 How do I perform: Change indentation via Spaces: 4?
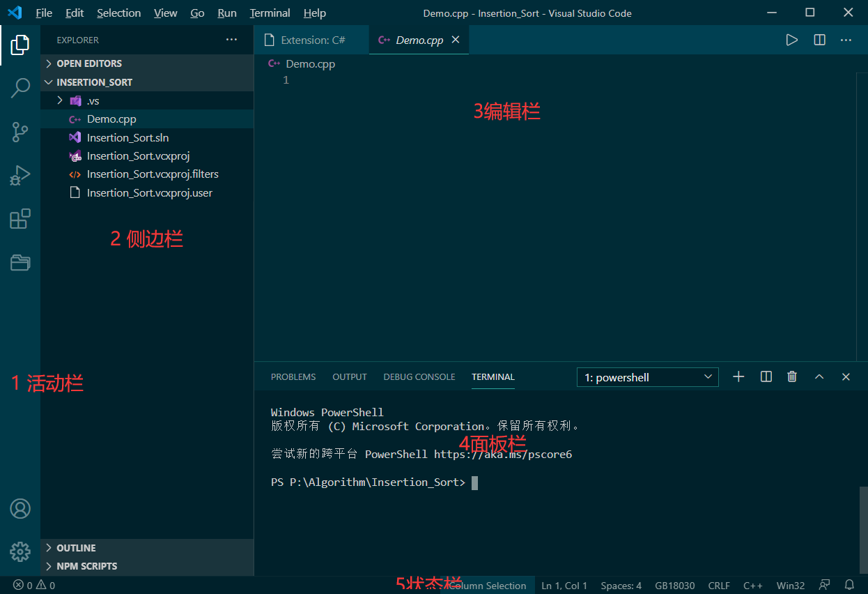[621, 586]
